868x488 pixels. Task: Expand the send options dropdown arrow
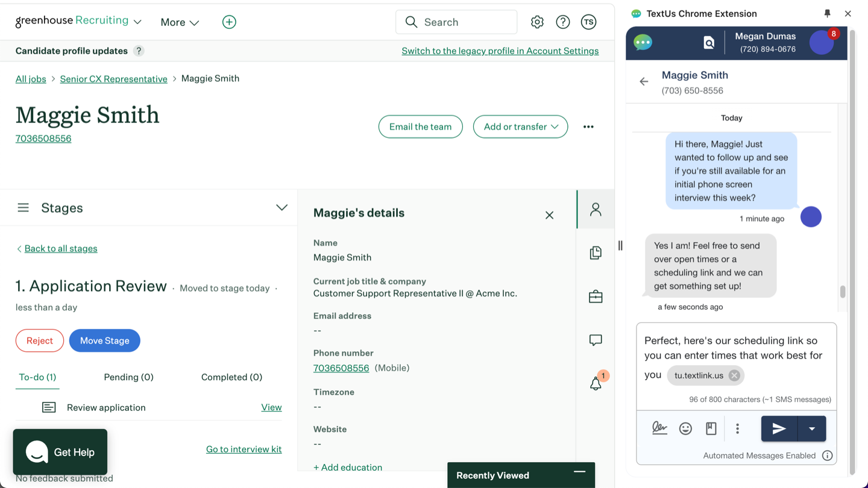812,429
